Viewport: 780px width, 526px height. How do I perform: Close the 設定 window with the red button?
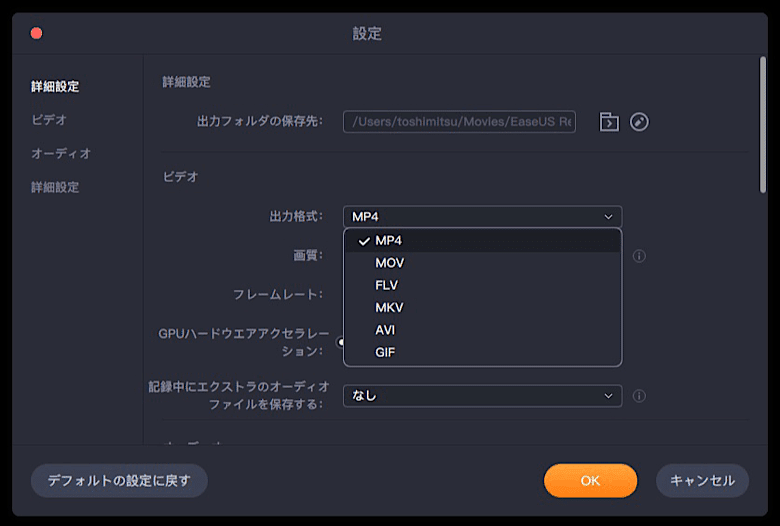(36, 33)
